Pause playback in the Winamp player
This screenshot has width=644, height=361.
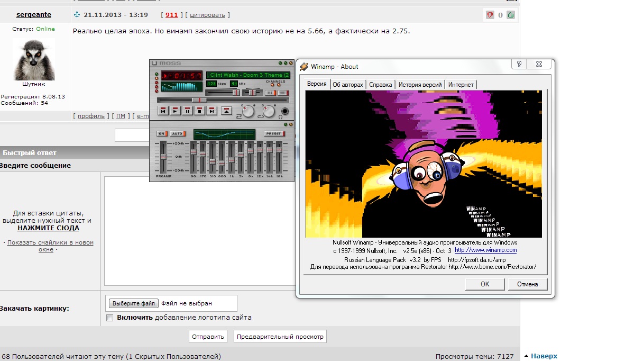click(x=187, y=111)
